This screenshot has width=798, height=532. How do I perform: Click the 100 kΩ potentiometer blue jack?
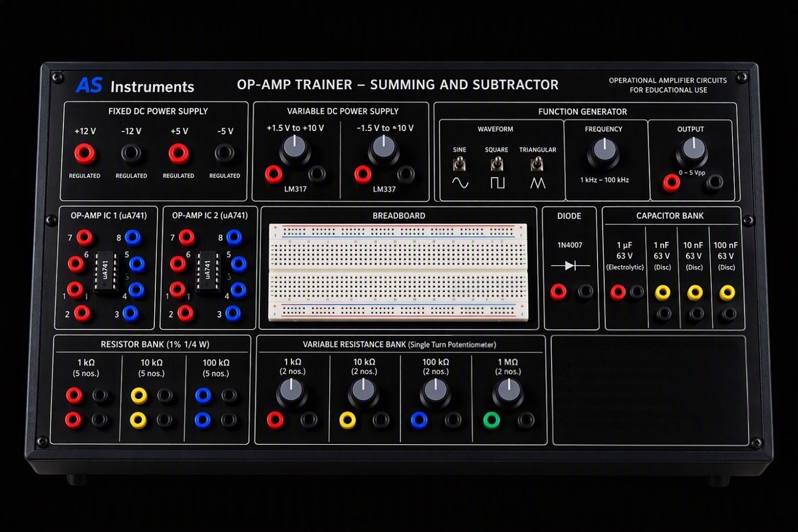point(419,420)
